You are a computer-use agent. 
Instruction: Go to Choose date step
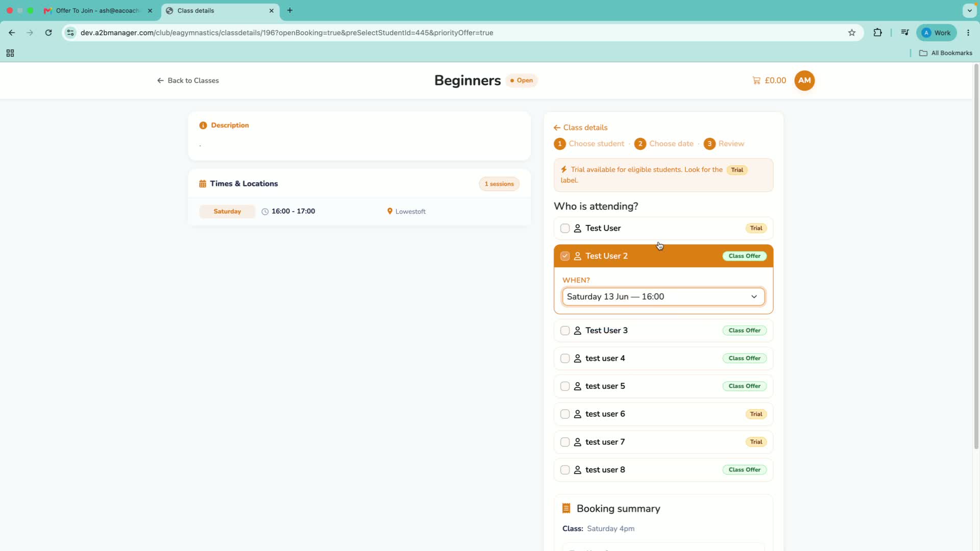[x=664, y=144]
